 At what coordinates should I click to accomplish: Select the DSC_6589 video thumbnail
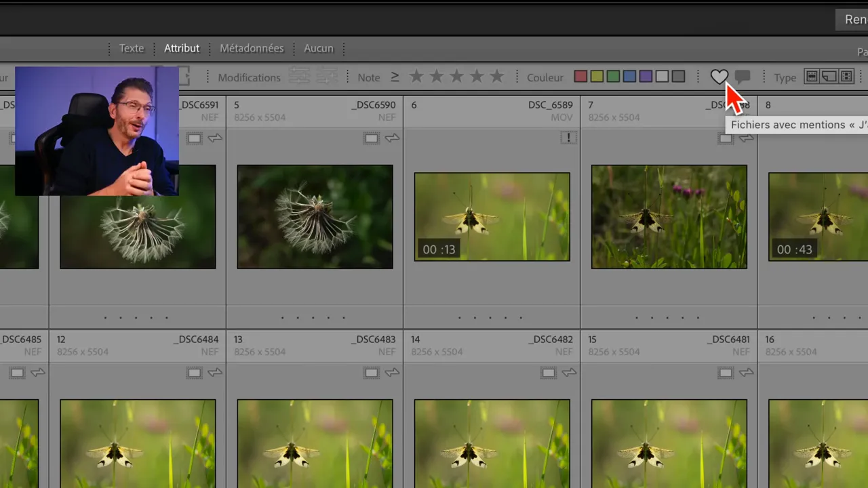pyautogui.click(x=492, y=217)
